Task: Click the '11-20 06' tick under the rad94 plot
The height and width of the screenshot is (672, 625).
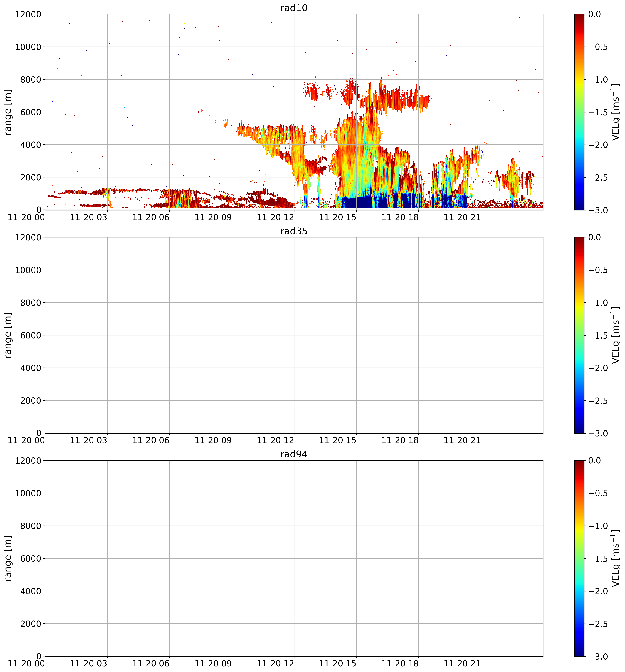Action: 151,664
